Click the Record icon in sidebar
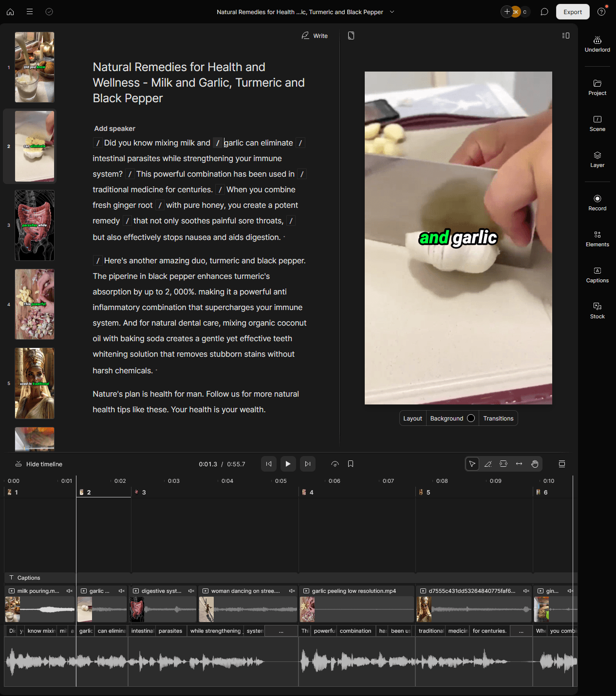 coord(597,202)
